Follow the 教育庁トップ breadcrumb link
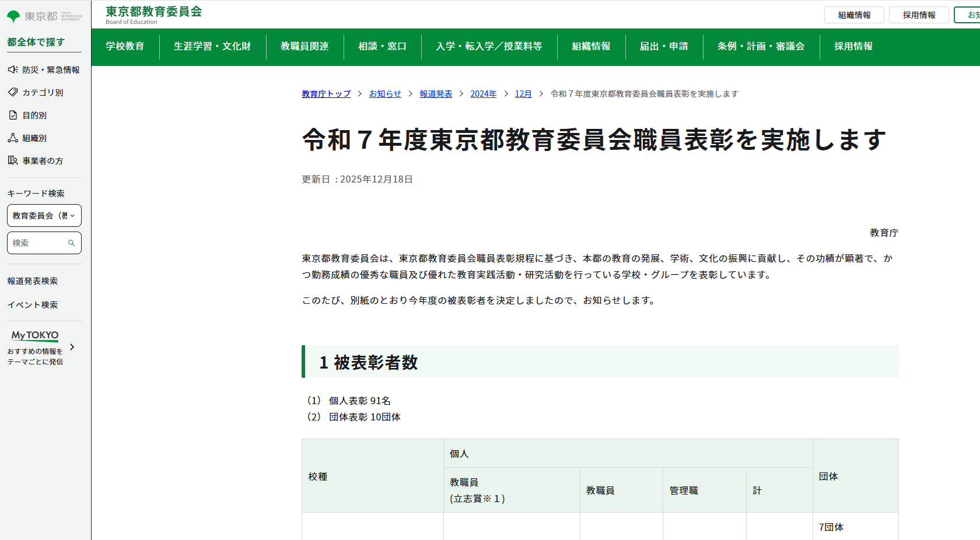 coord(326,94)
